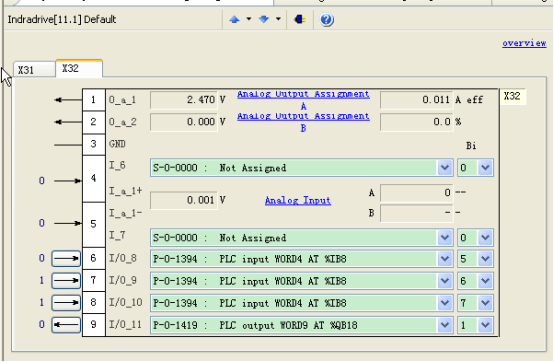This screenshot has width=554, height=362.
Task: Click the O_a_1 voltage field showing 2.470
Action: coord(184,100)
